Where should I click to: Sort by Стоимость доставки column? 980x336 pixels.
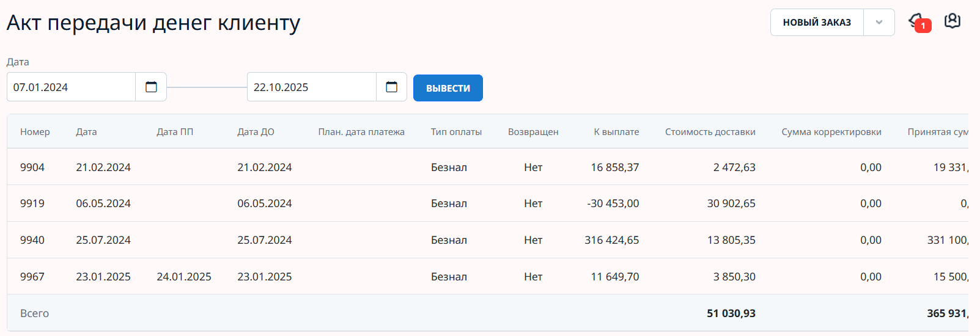tap(710, 132)
